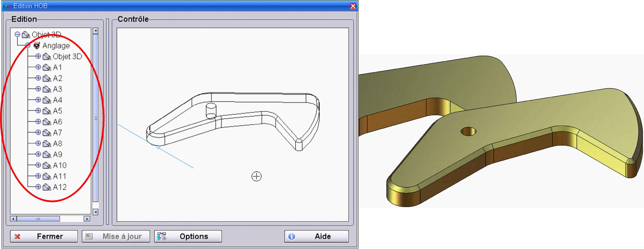Viewport: 644px width, 249px height.
Task: Select the A2 tree item label
Action: [58, 78]
